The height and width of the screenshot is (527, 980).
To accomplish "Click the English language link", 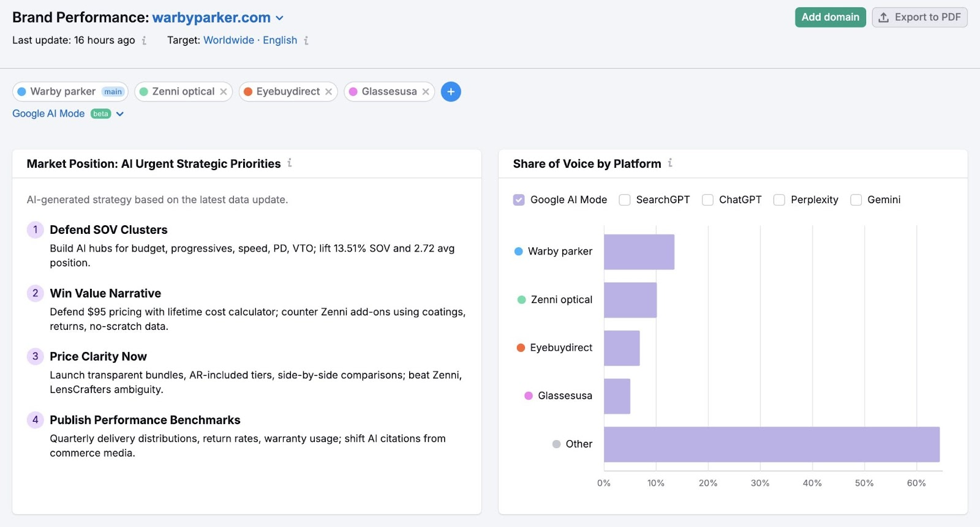I will pos(280,40).
